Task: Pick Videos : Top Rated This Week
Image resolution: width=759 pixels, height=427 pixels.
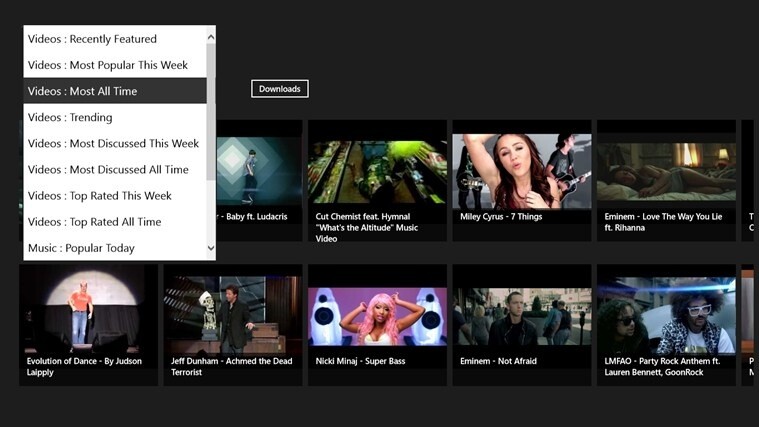Action: 100,196
